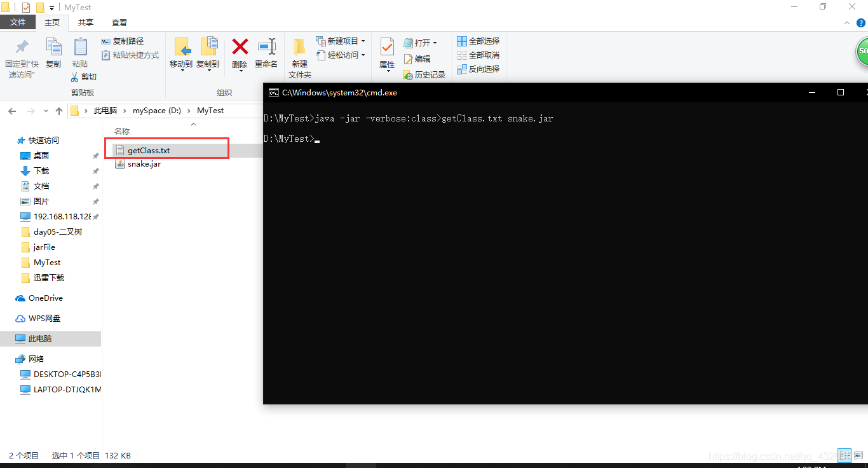Open WPS网盘 in sidebar
The height and width of the screenshot is (468, 868).
coord(44,319)
